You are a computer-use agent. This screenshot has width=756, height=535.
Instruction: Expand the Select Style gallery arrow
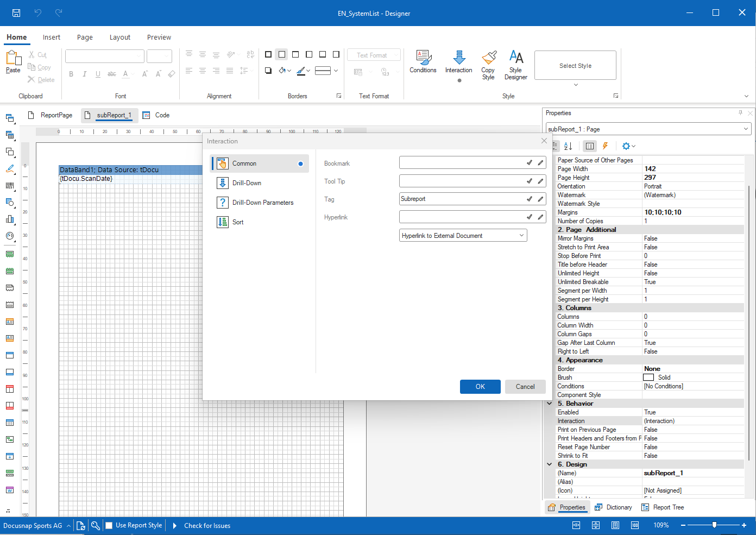pyautogui.click(x=576, y=85)
